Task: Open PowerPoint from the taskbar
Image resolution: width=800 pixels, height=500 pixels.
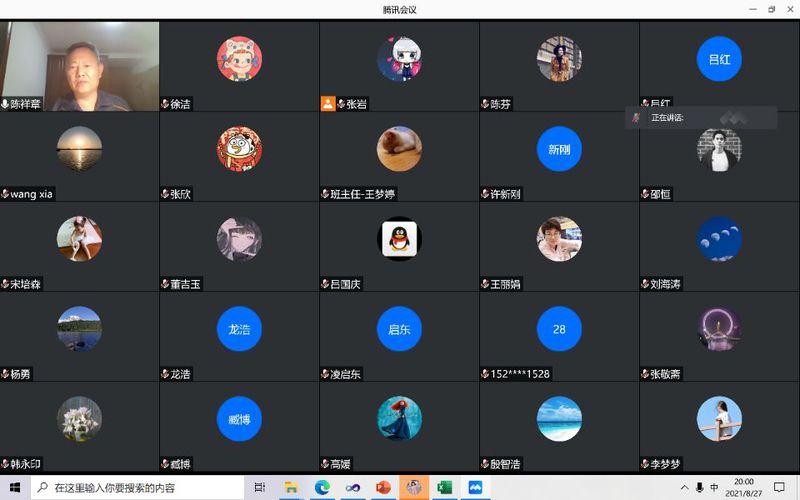Action: point(382,487)
